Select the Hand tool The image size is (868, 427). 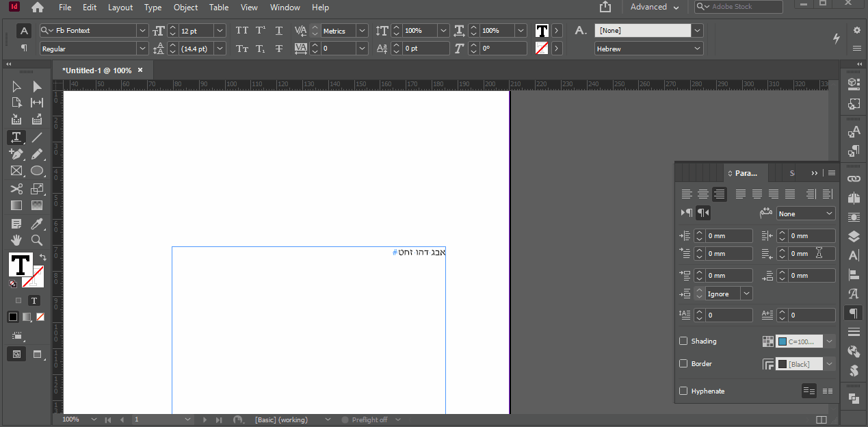[16, 240]
